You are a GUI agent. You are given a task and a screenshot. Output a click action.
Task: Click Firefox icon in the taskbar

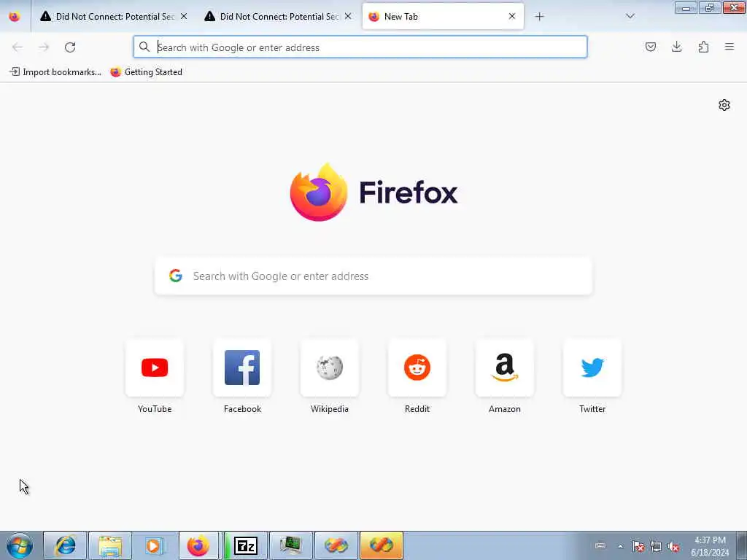coord(199,545)
